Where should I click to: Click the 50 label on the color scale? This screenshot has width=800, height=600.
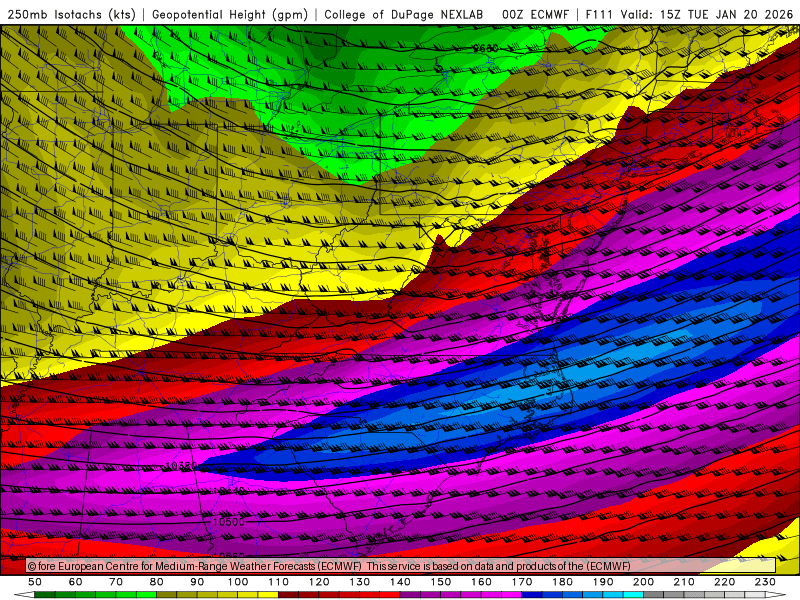(x=35, y=582)
